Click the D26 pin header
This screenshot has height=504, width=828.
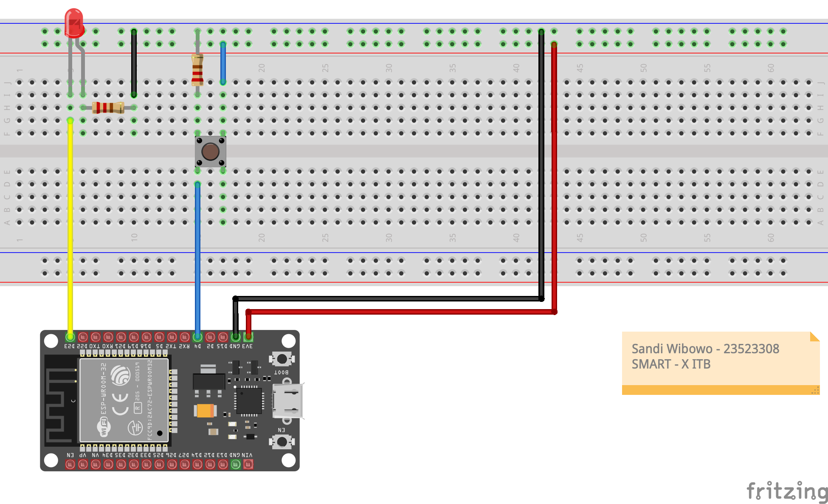tap(172, 465)
